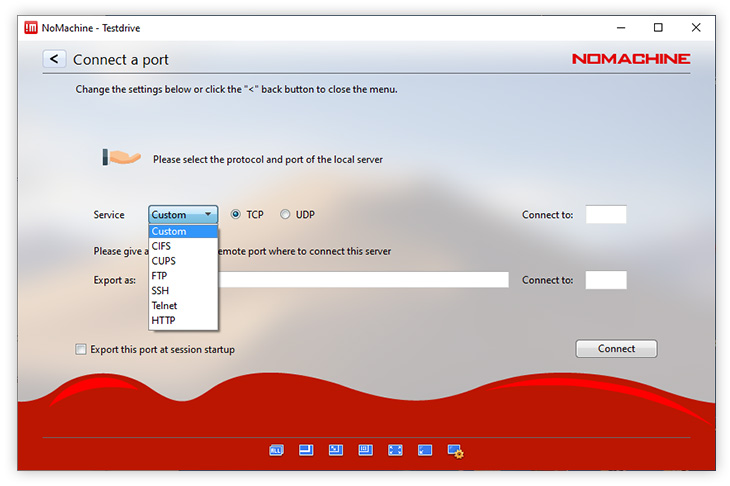The image size is (730, 486).
Task: Open display settings icon with gear
Action: (455, 451)
